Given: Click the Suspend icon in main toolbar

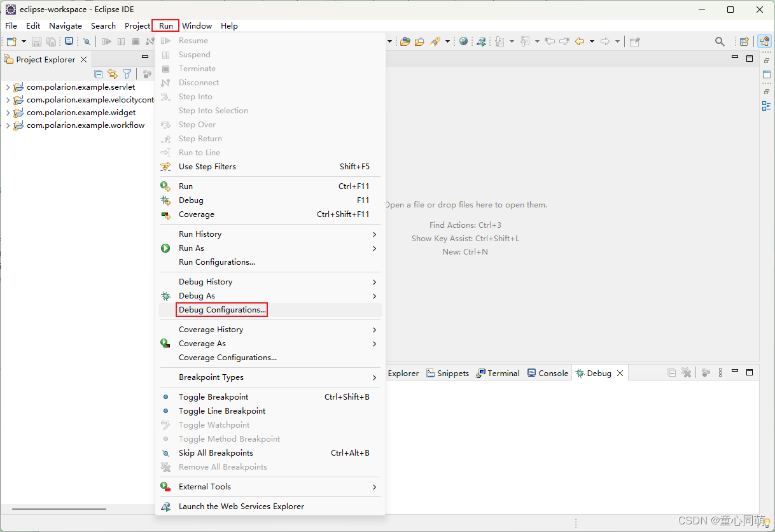Looking at the screenshot, I should pos(121,41).
